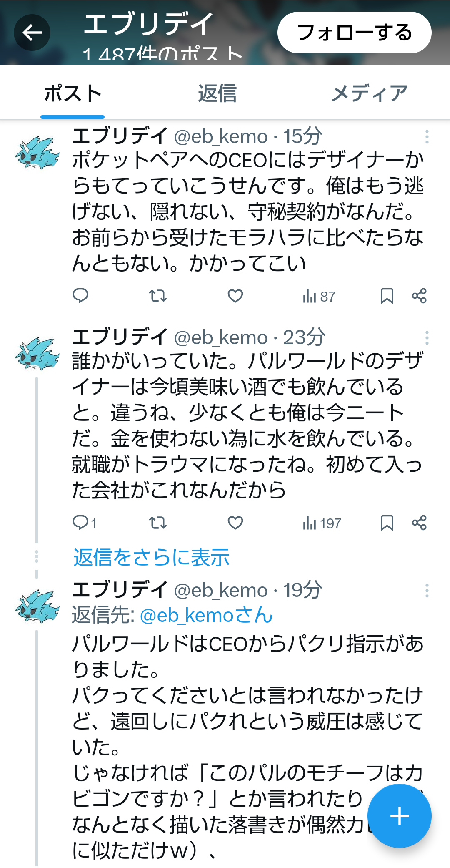Switch to the 返信 tab
The image size is (450, 868).
pyautogui.click(x=217, y=93)
